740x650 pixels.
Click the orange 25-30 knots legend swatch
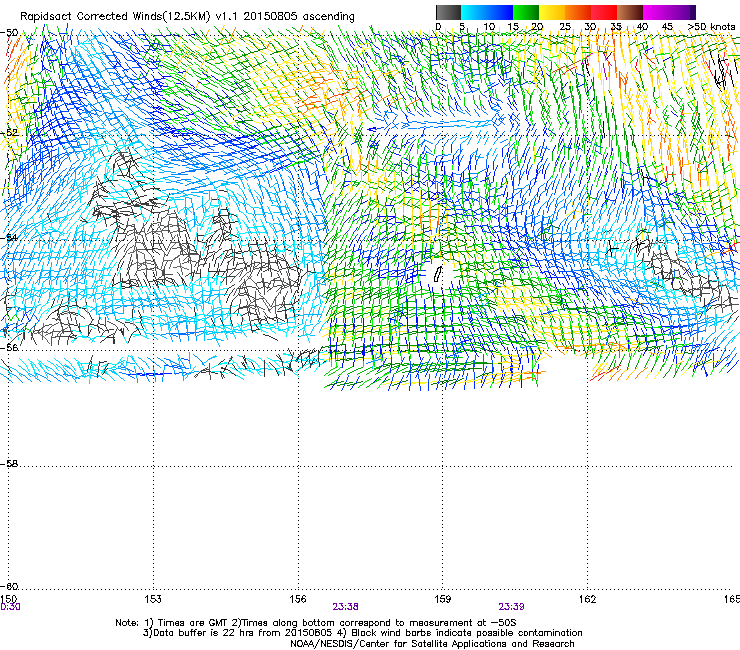coord(578,12)
